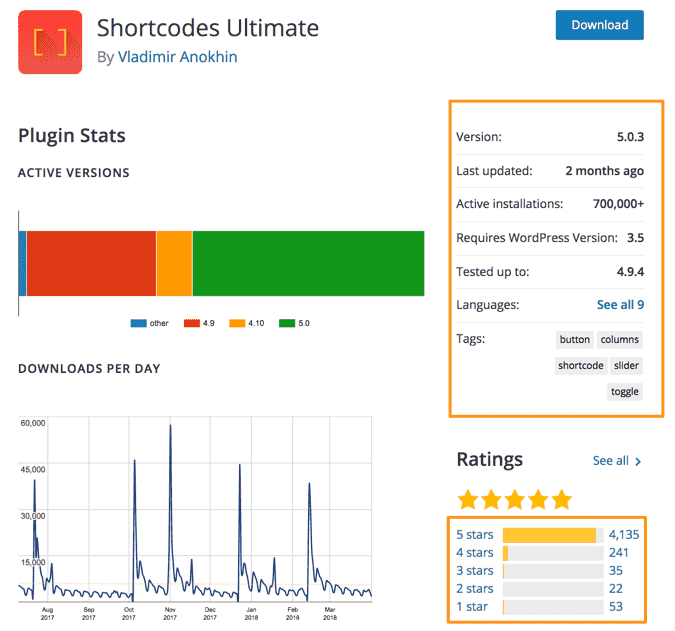Click the 241 four-star count
The image size is (675, 631).
pyautogui.click(x=619, y=553)
